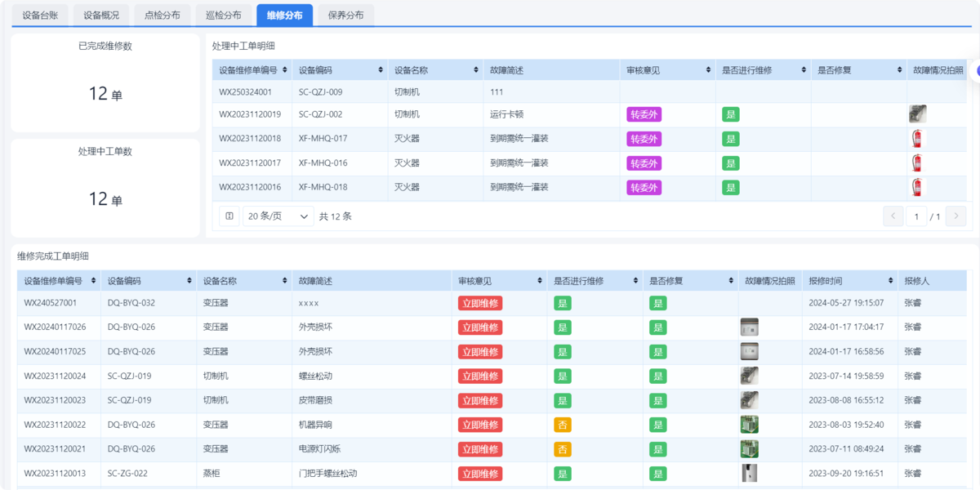The image size is (980, 490).
Task: Open the 点检分布 tab
Action: [x=163, y=15]
